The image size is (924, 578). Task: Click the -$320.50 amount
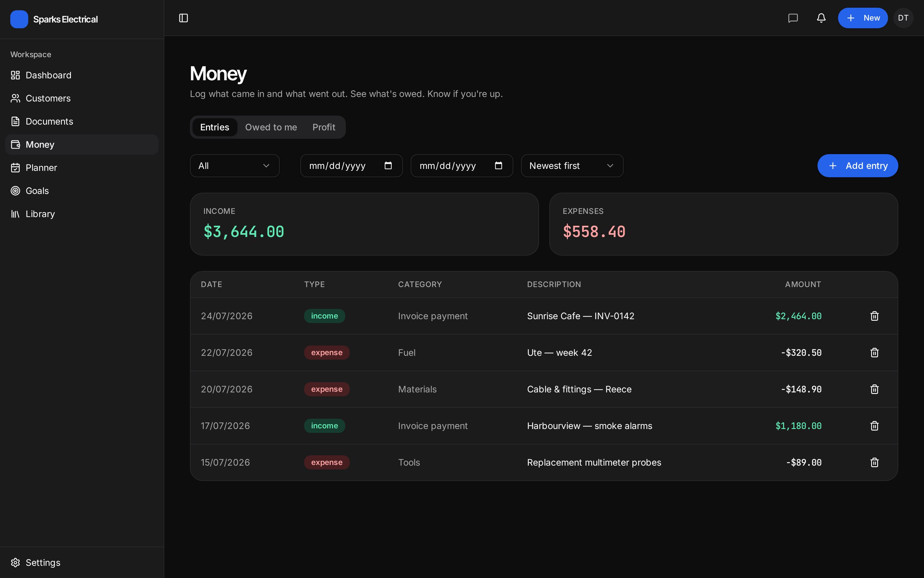(801, 353)
